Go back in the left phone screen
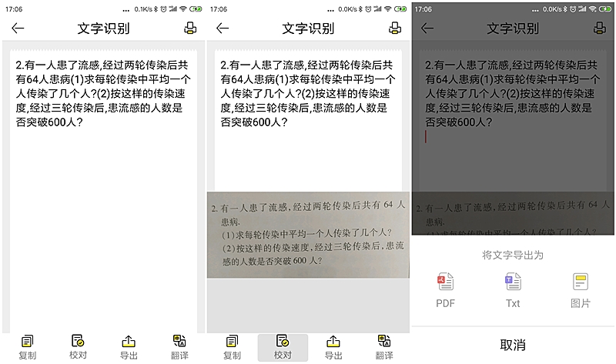This screenshot has width=616, height=364. [x=18, y=28]
